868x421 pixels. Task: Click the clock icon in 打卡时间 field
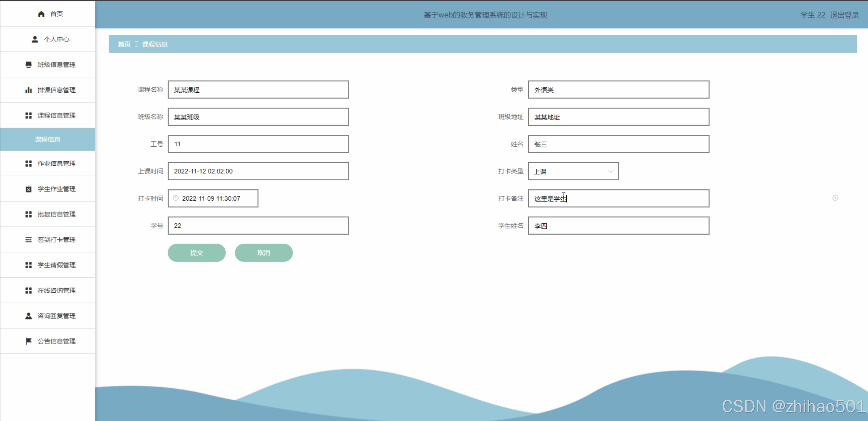pyautogui.click(x=176, y=198)
